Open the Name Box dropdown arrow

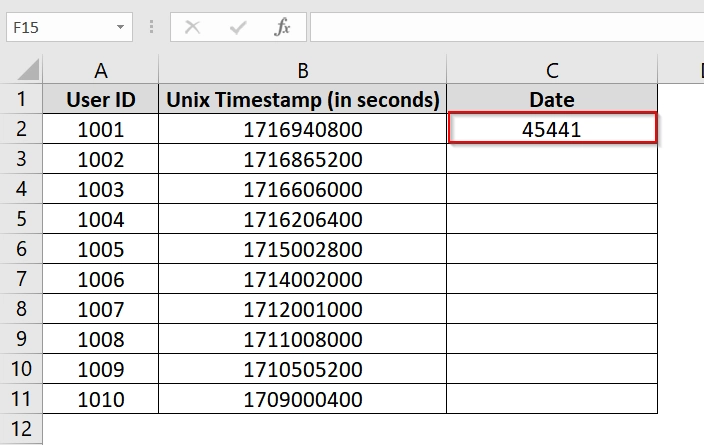pyautogui.click(x=120, y=27)
